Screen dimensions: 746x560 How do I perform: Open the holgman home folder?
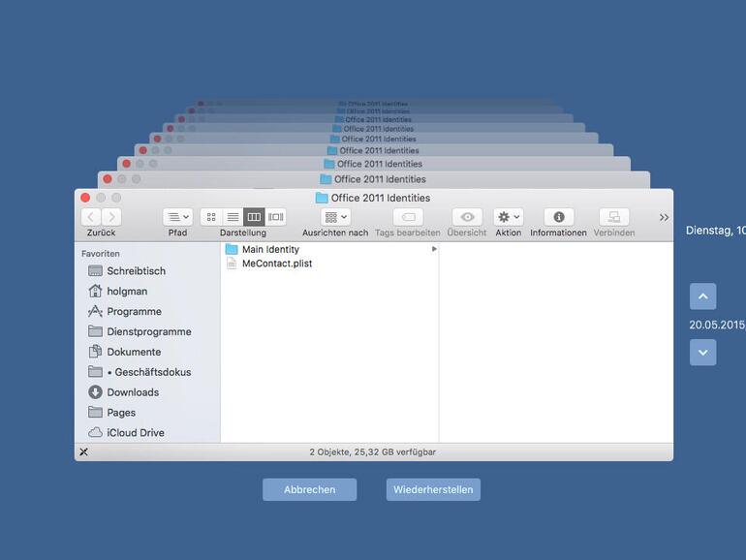[118, 292]
